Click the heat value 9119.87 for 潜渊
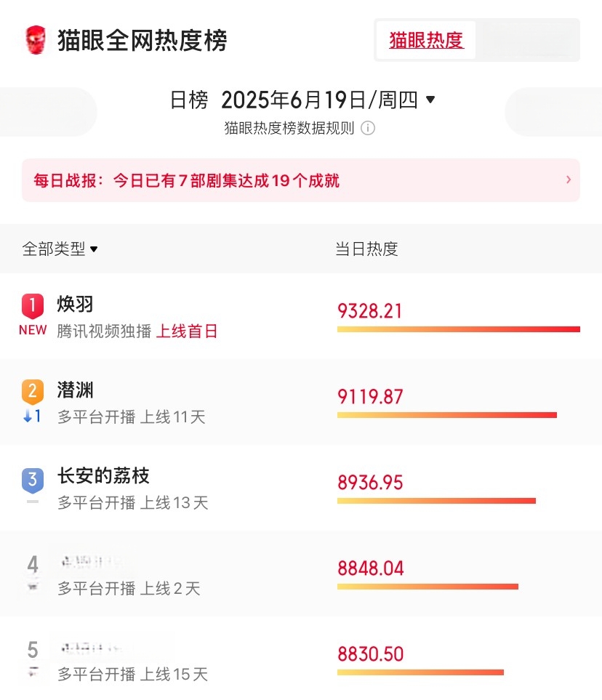602x700 pixels. [x=370, y=396]
